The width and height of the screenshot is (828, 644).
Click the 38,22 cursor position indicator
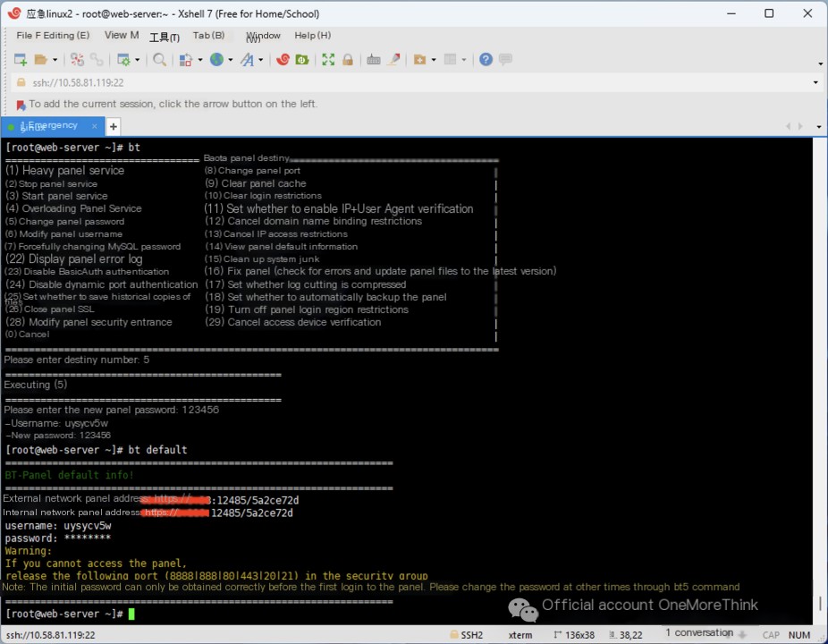coord(626,635)
